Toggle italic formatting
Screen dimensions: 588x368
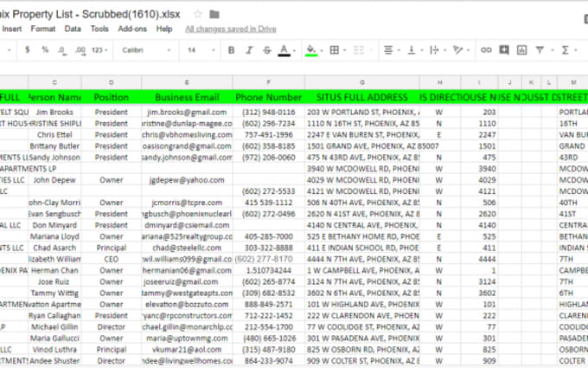click(249, 50)
